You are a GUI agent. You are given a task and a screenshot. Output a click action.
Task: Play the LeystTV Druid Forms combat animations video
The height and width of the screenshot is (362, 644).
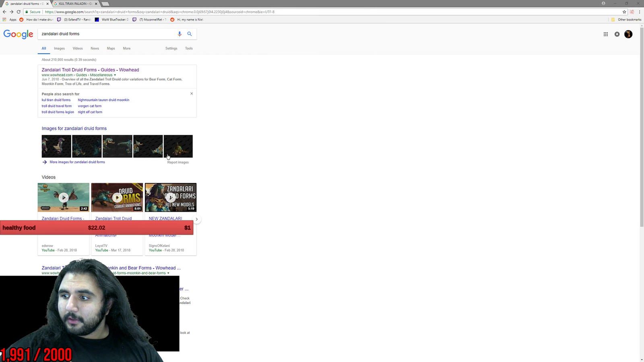tap(117, 197)
